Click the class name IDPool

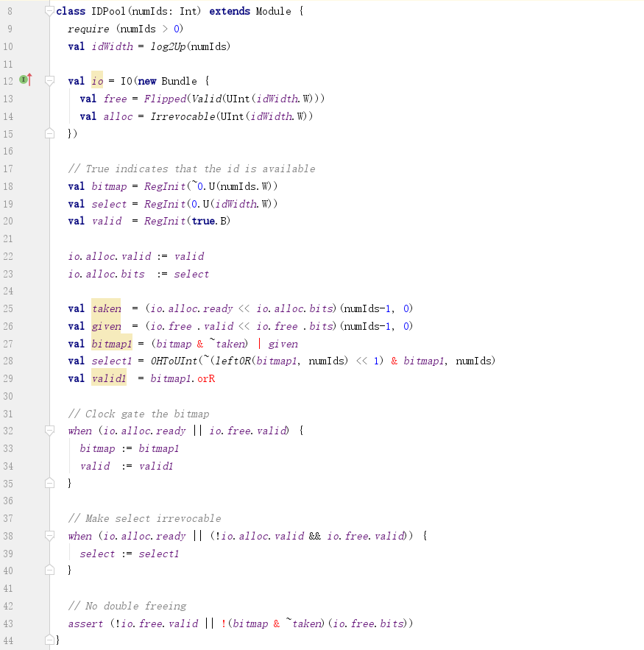click(108, 11)
